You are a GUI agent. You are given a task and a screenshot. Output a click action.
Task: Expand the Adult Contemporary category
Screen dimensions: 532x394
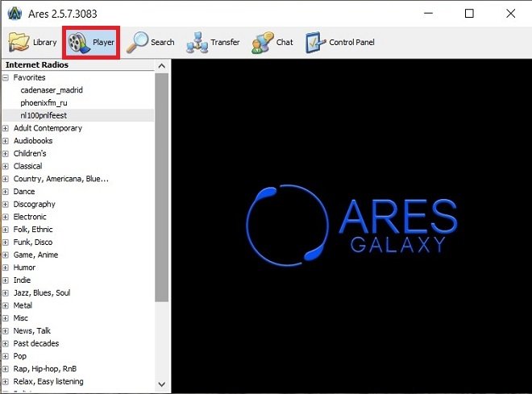(x=6, y=128)
